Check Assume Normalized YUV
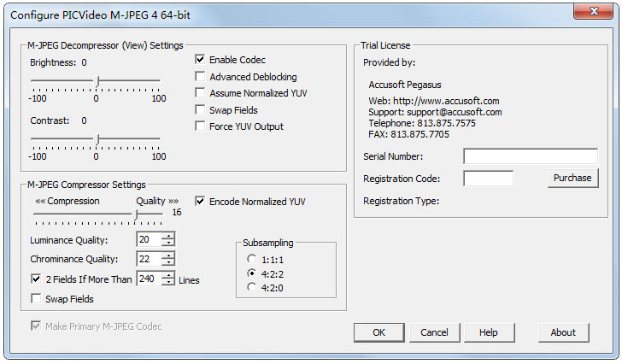 pyautogui.click(x=200, y=93)
